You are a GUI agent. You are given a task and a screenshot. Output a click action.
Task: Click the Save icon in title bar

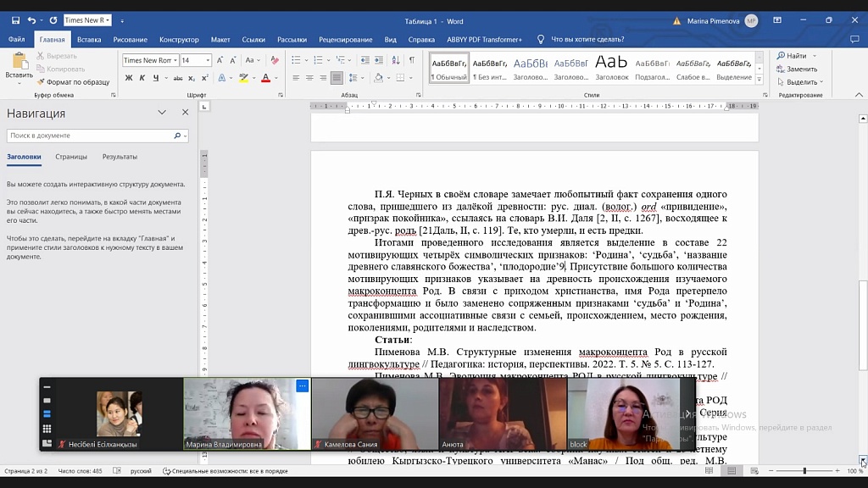(x=15, y=20)
